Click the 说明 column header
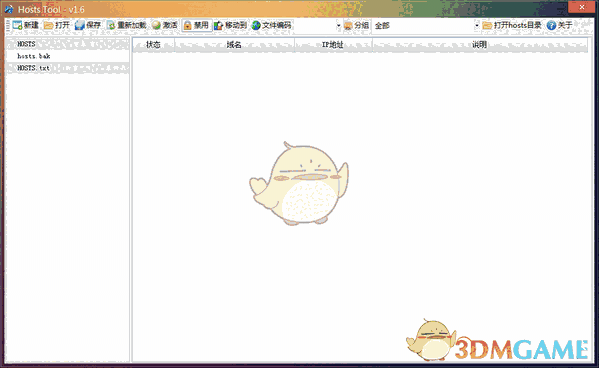The height and width of the screenshot is (368, 599). 480,45
